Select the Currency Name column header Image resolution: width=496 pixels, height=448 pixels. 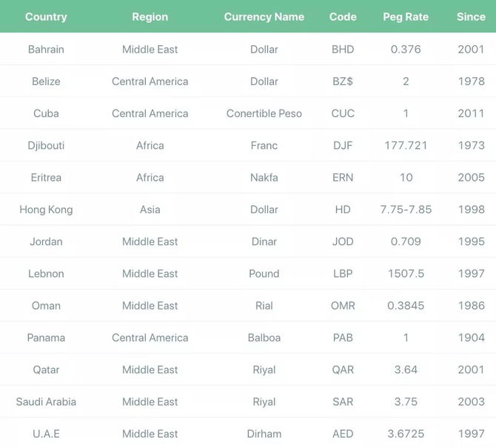point(264,17)
